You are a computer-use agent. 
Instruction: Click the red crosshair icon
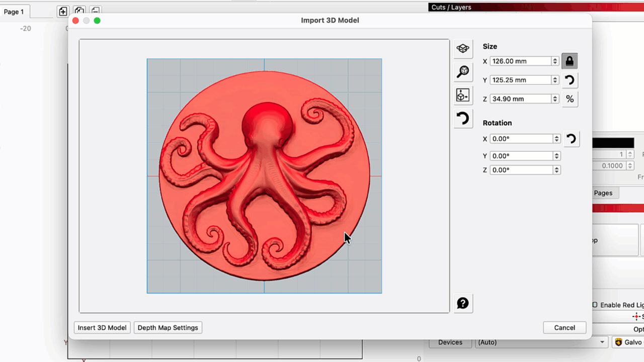(636, 317)
